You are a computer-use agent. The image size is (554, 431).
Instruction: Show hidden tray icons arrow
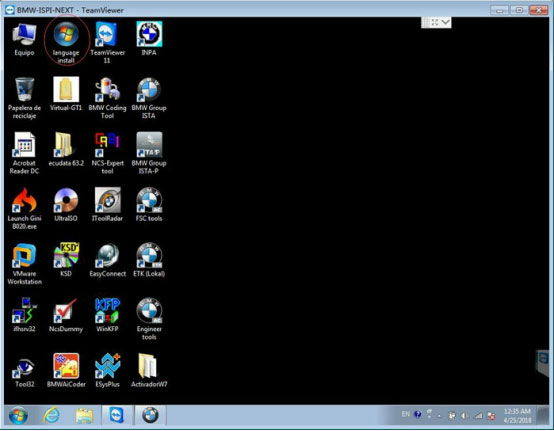point(439,416)
